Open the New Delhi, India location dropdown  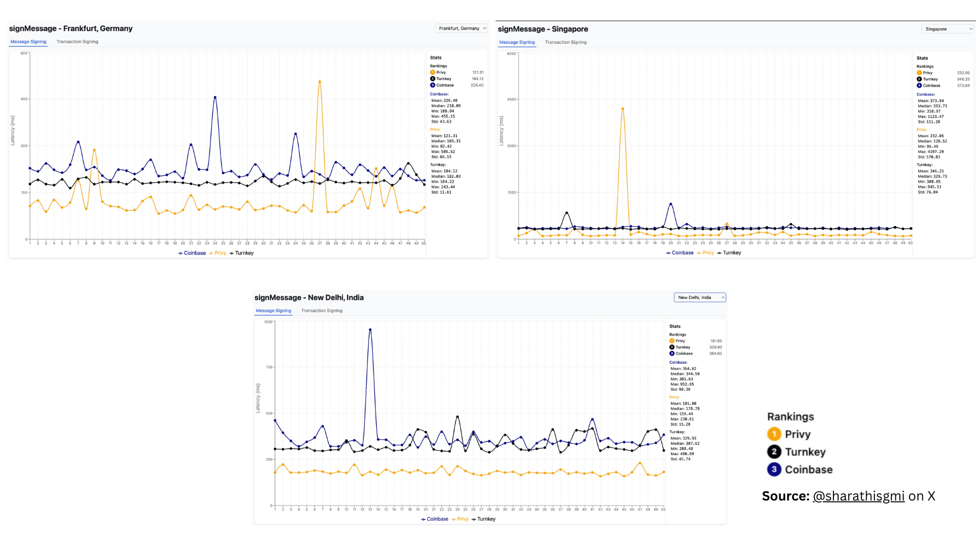point(700,297)
